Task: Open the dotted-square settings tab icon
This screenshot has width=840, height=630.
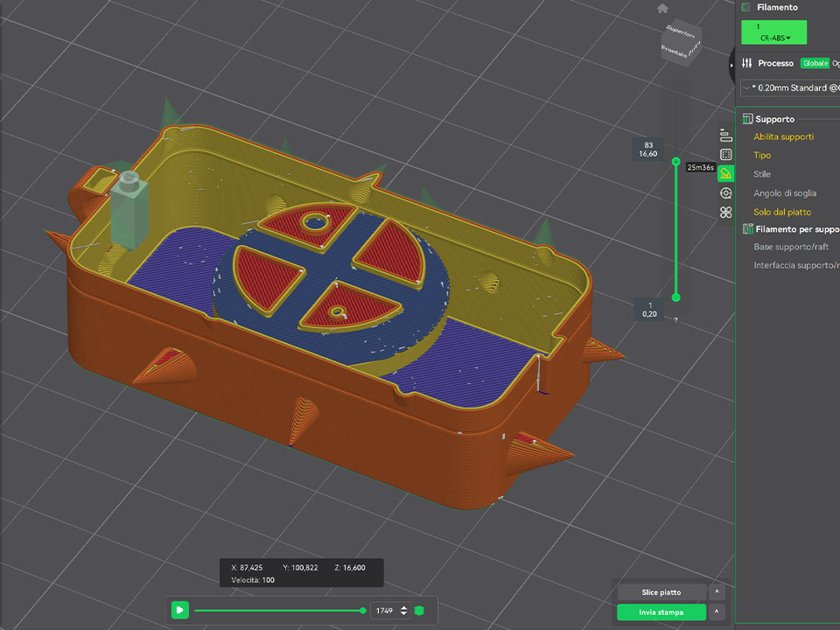Action: 725,154
